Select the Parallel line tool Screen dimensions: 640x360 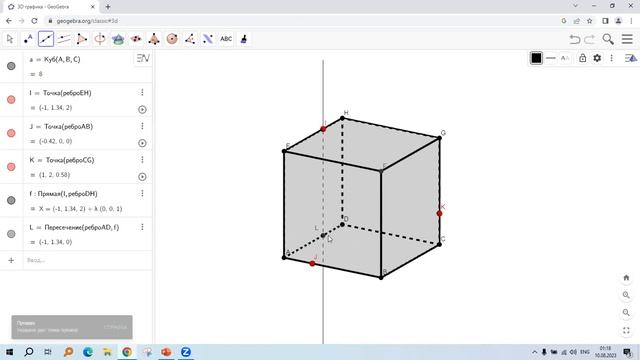click(x=64, y=39)
